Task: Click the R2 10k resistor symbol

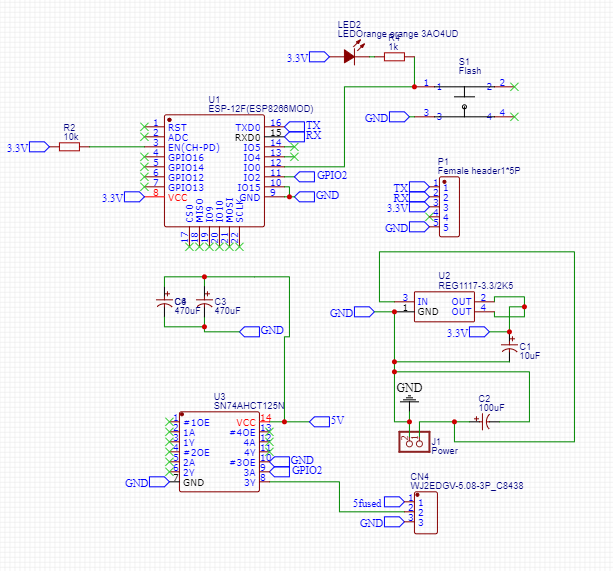Action: (x=69, y=147)
